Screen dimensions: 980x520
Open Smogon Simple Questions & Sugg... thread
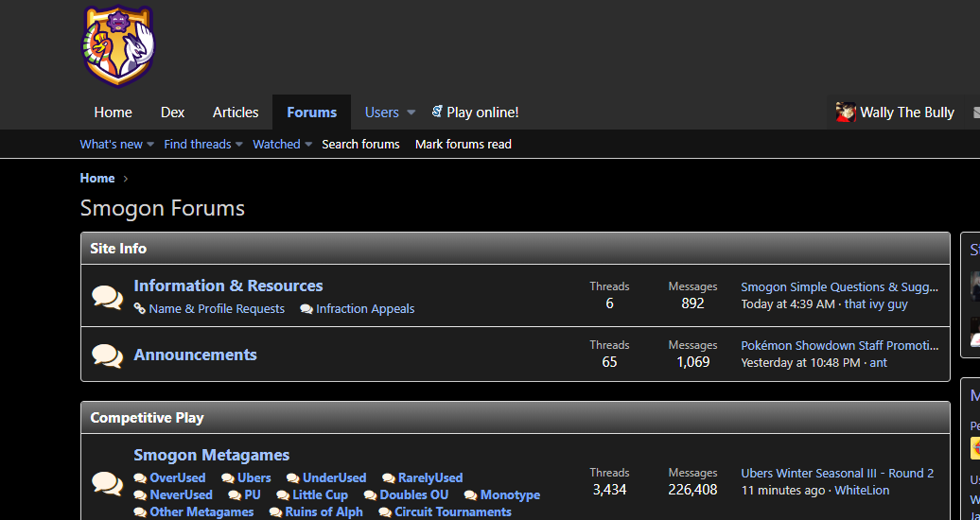(839, 286)
